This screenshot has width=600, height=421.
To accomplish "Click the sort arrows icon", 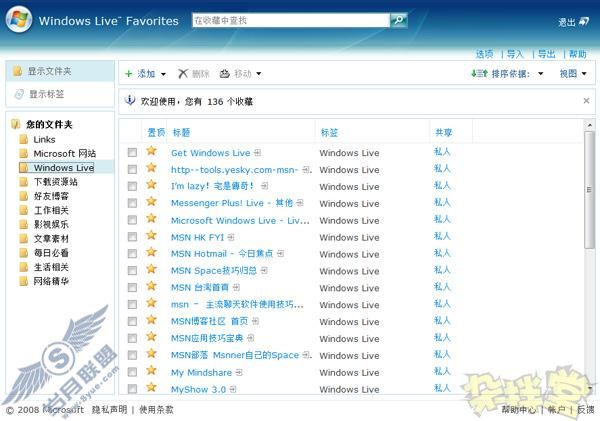I will point(479,73).
